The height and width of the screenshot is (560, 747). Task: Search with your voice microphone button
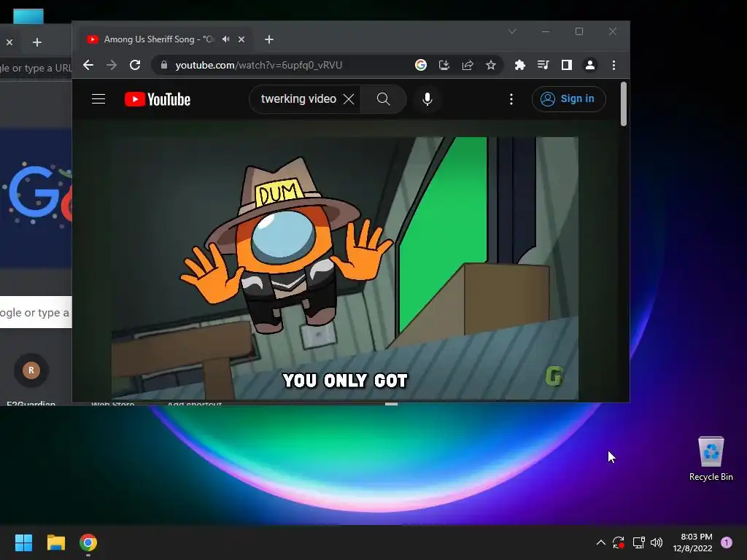pos(427,99)
